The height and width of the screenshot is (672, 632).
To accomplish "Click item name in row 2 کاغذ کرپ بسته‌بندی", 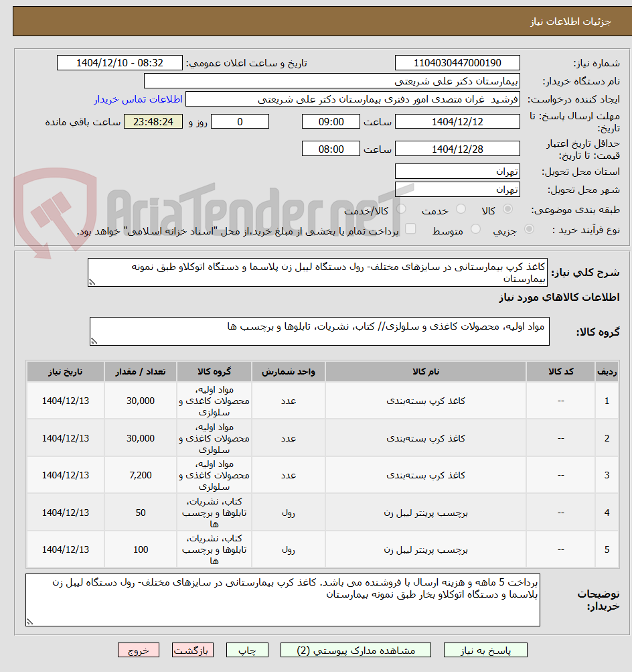I will [426, 438].
